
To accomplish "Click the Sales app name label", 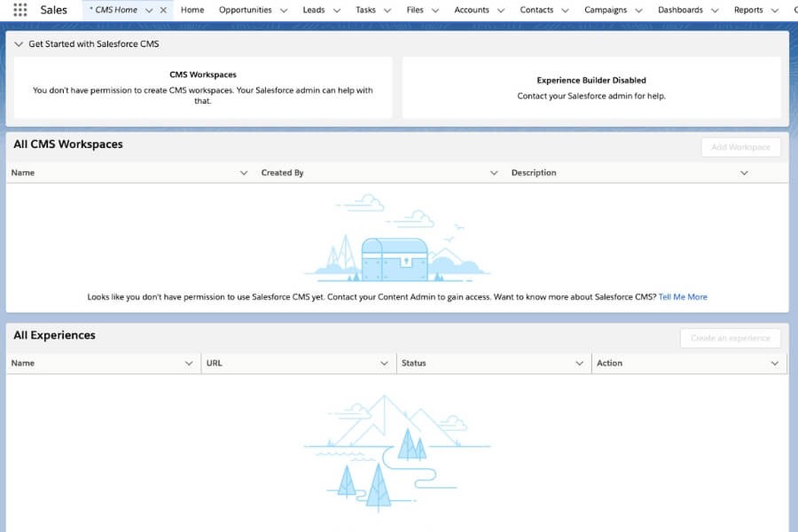I will pyautogui.click(x=53, y=10).
